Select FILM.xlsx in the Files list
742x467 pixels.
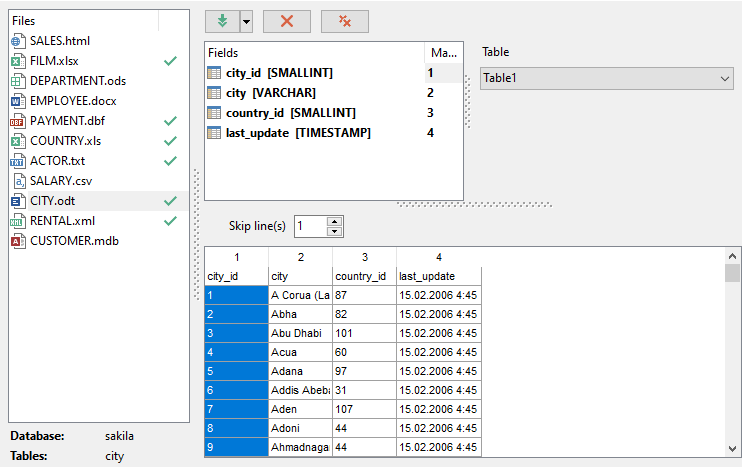click(x=55, y=61)
